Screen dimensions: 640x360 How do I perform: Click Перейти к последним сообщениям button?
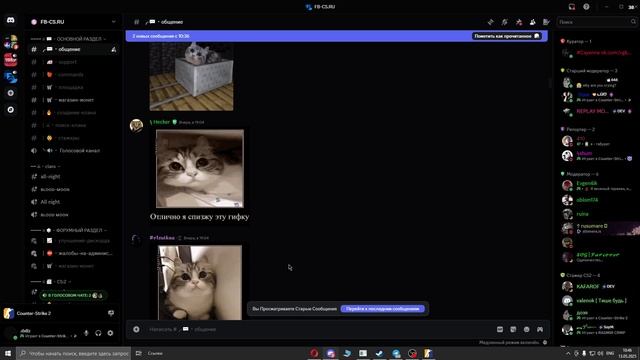pos(382,309)
